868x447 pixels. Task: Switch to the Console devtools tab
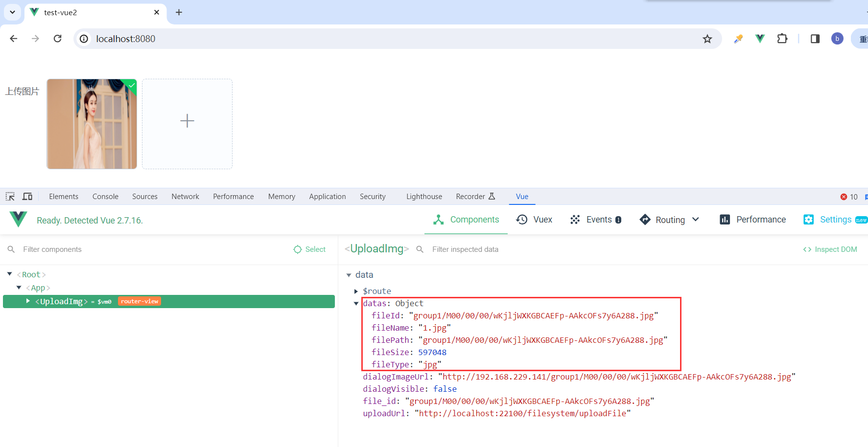[x=105, y=197]
